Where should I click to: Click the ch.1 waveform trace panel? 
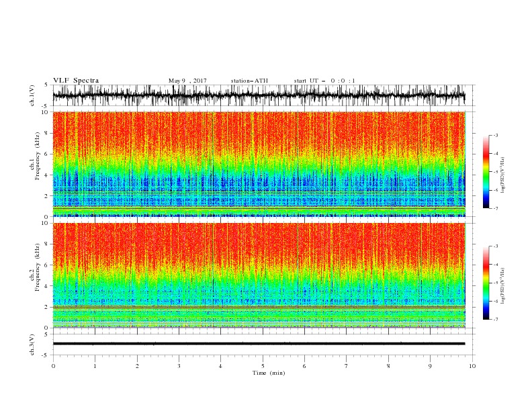[264, 95]
